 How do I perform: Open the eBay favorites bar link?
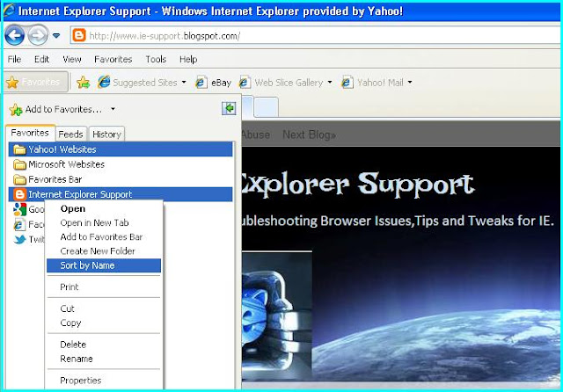click(x=213, y=83)
